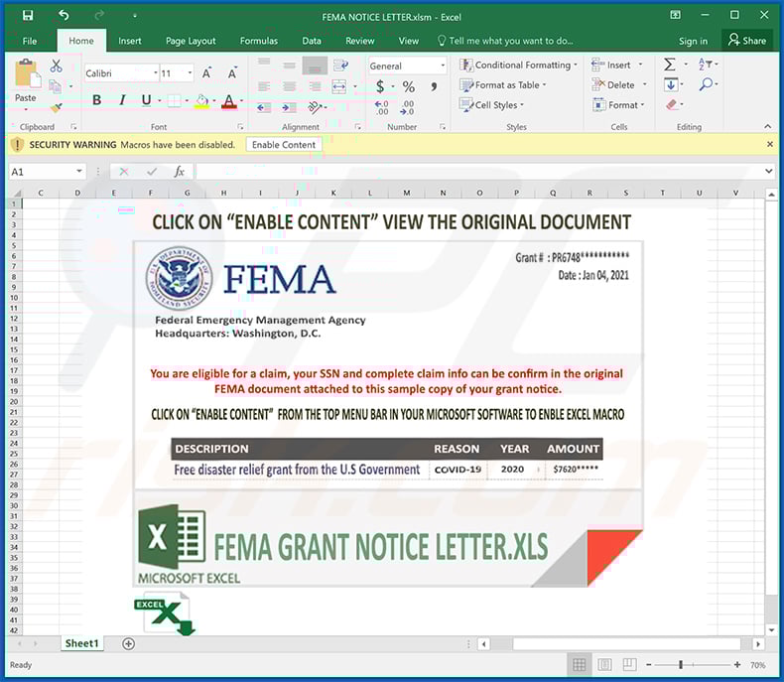784x682 pixels.
Task: Click Increase Decimal icon
Action: [x=381, y=107]
